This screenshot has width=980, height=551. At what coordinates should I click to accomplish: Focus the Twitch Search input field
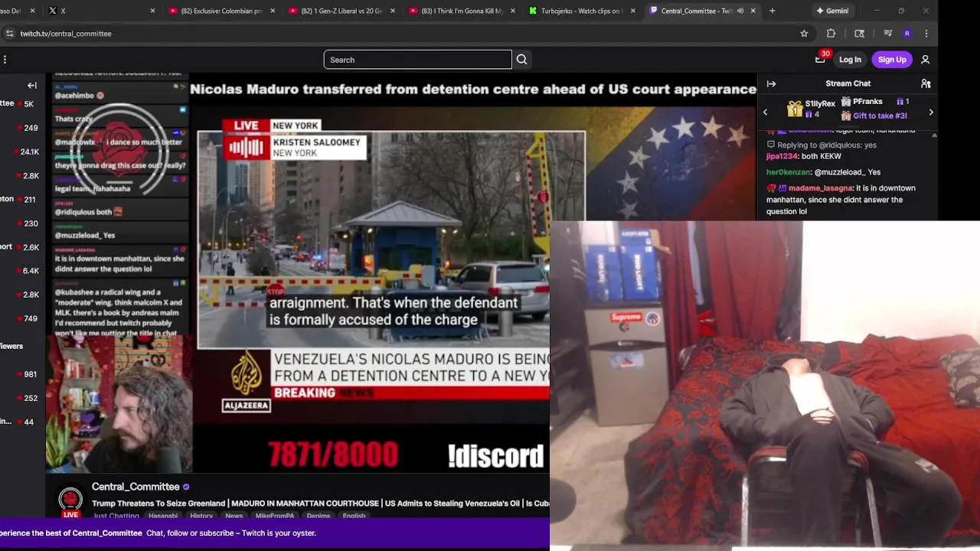(x=417, y=60)
